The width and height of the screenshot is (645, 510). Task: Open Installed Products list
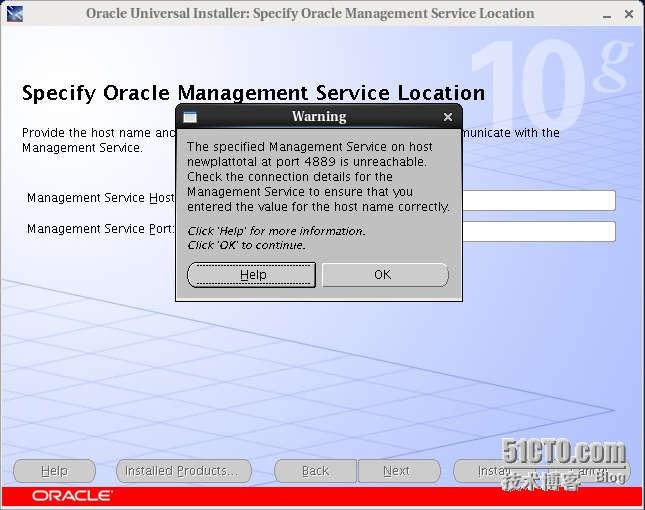pyautogui.click(x=183, y=471)
